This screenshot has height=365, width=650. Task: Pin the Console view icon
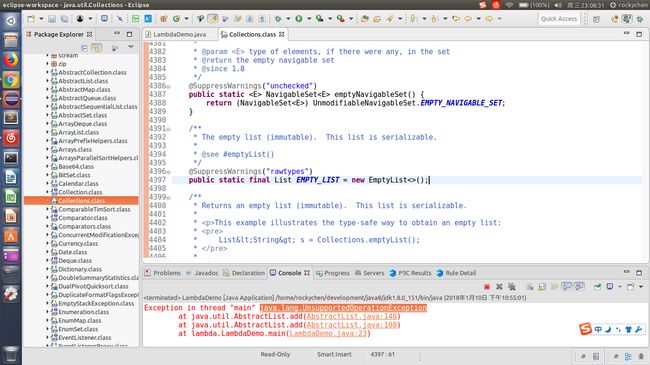597,287
